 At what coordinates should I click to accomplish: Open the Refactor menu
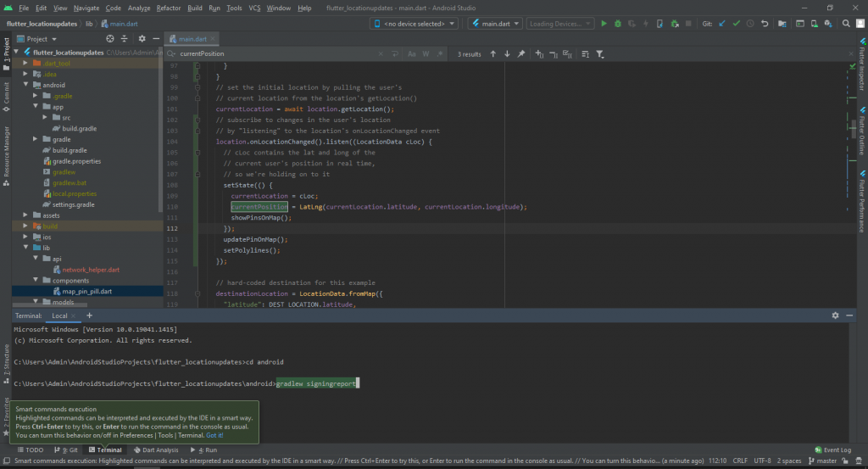[x=169, y=8]
